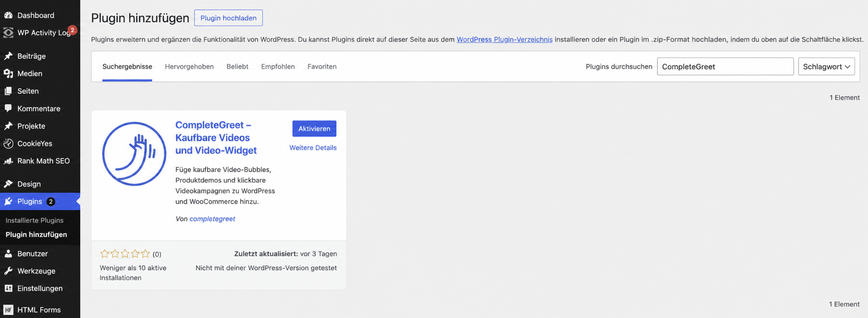Open the Rank Math SEO menu label
Viewport: 868px width, 318px height.
(43, 161)
